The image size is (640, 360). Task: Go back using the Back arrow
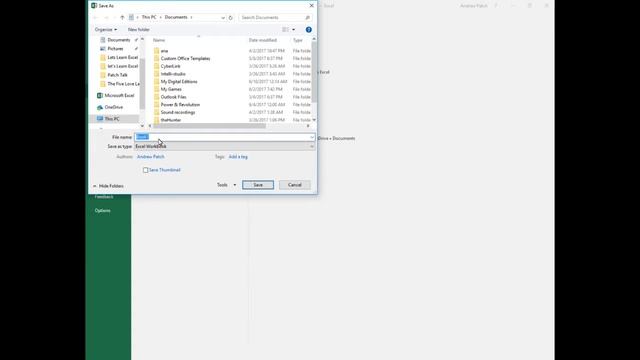[96, 18]
